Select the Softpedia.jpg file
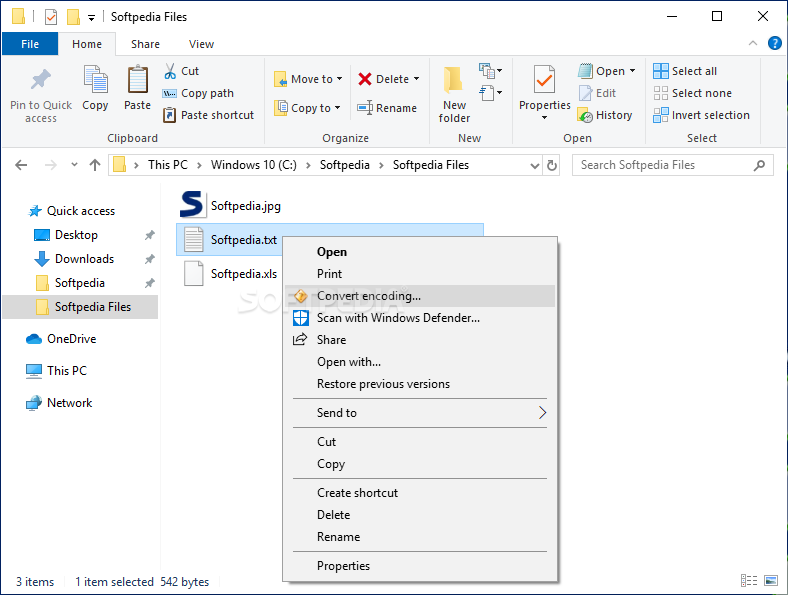The height and width of the screenshot is (595, 788). (x=231, y=206)
